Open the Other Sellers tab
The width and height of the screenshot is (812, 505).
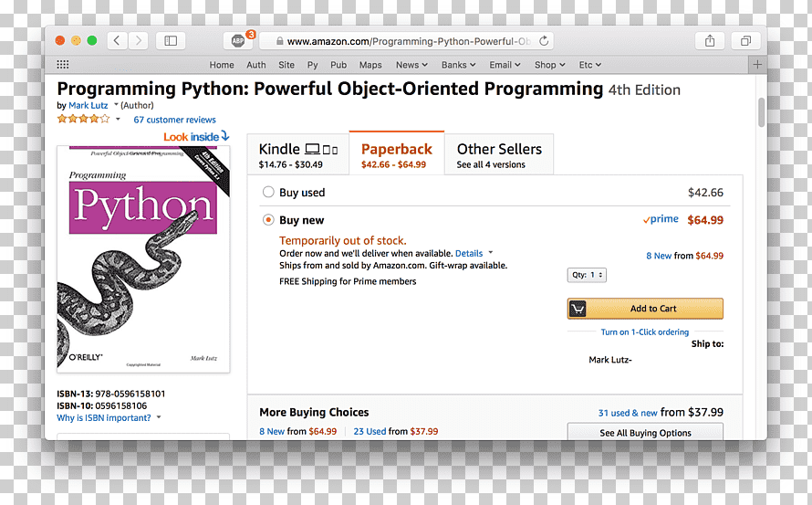point(499,154)
